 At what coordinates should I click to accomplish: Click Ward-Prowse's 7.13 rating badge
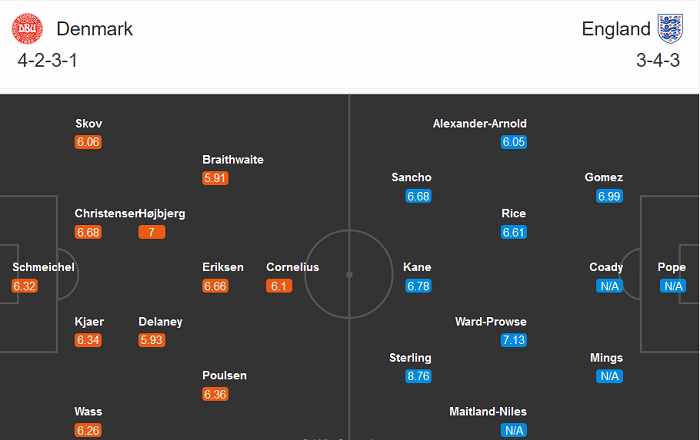pos(514,340)
